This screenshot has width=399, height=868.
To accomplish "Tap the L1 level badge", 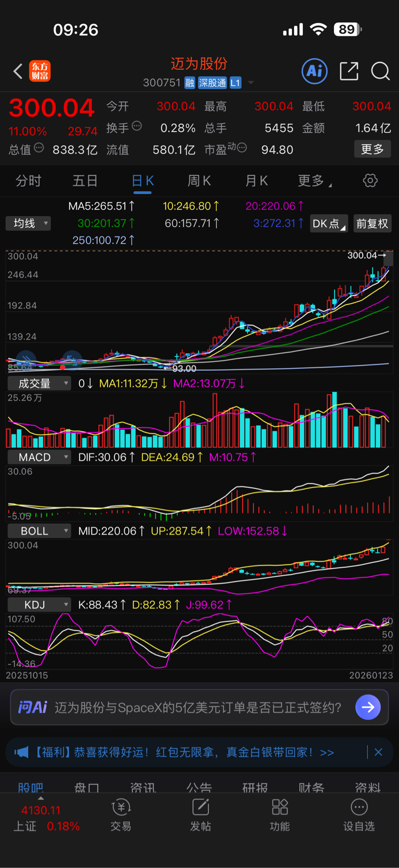I will (235, 83).
